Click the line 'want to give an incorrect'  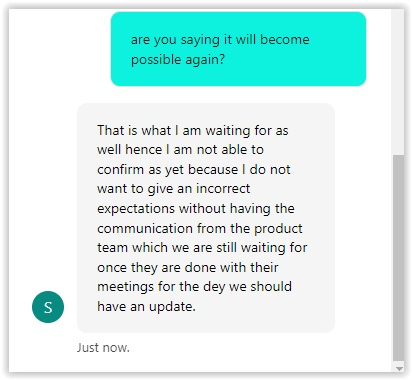point(173,189)
